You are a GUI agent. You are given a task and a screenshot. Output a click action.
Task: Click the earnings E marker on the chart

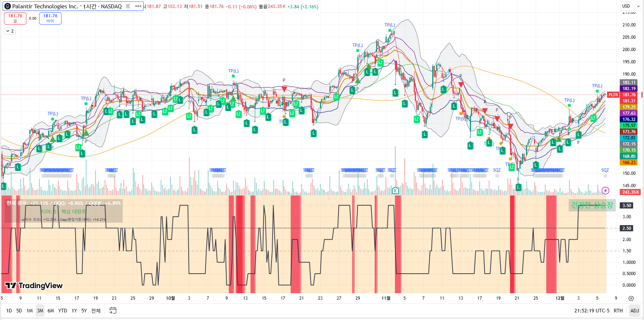[x=395, y=190]
